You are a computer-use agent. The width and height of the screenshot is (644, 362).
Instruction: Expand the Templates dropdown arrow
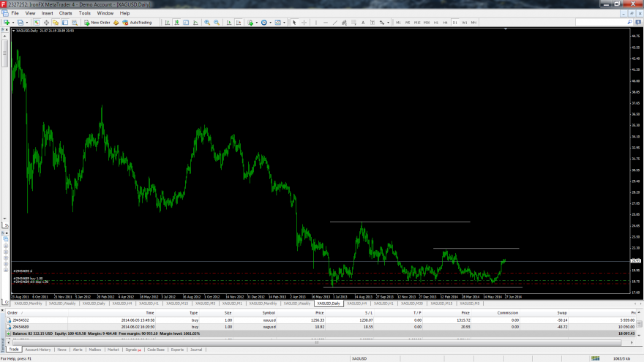[x=284, y=23]
